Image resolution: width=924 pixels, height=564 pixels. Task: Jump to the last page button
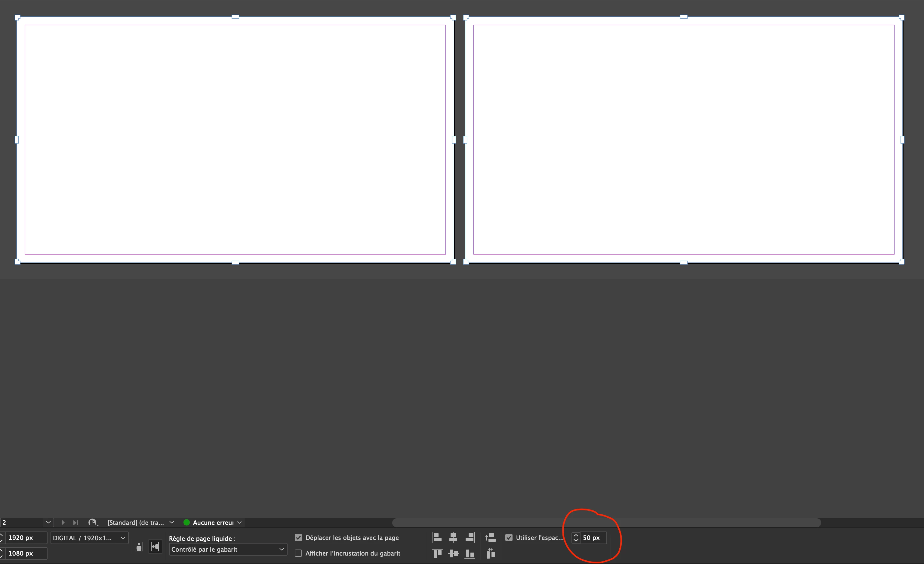[x=76, y=522]
